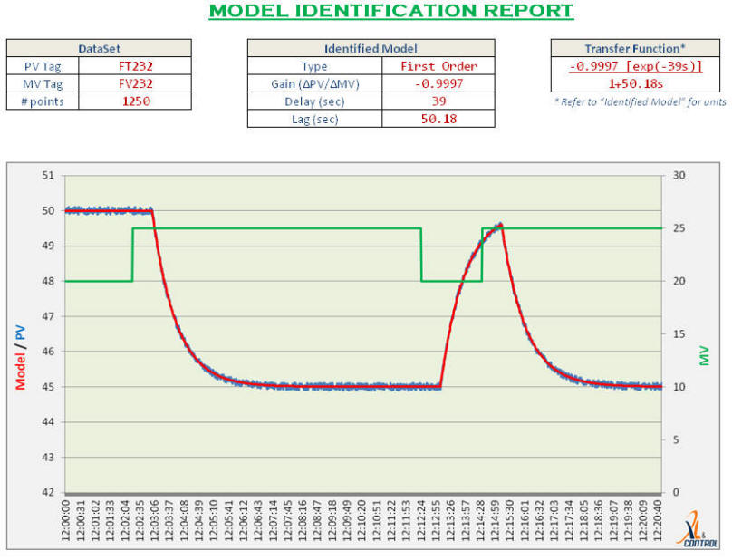The width and height of the screenshot is (732, 560).
Task: Select the right axis label 25
Action: pyautogui.click(x=679, y=228)
